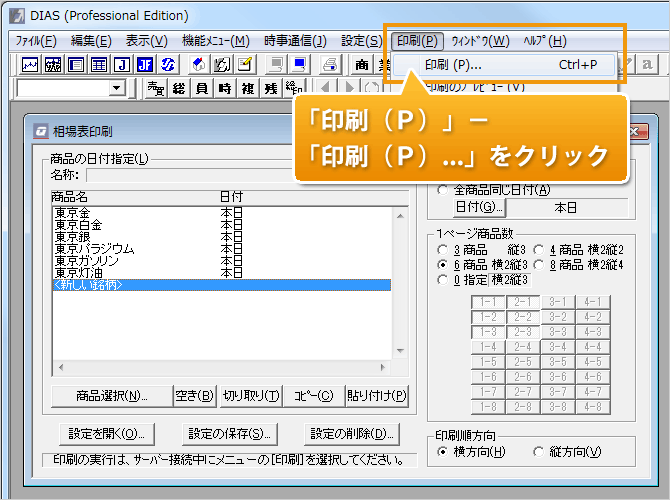Image resolution: width=670 pixels, height=500 pixels.
Task: Open the 設定(S) menu
Action: (x=361, y=41)
